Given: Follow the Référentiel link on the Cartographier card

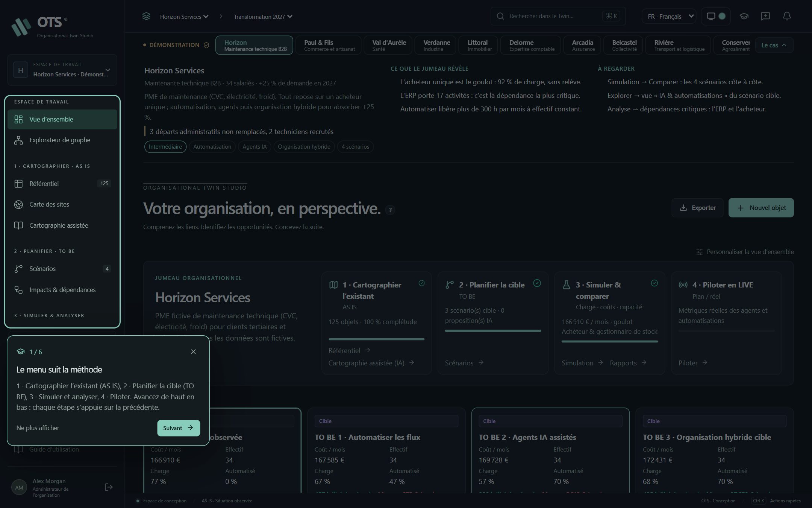Looking at the screenshot, I should pos(349,350).
